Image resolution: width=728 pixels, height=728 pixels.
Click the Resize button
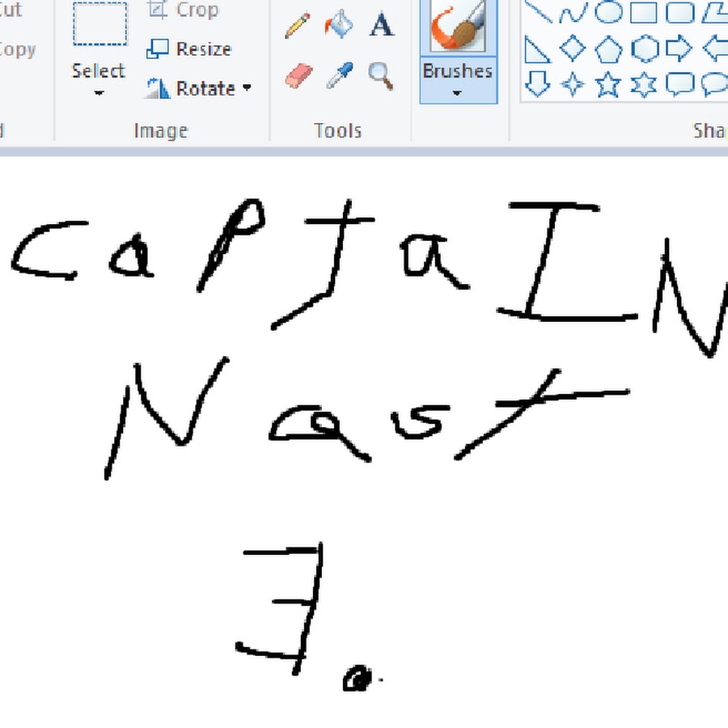[x=189, y=49]
